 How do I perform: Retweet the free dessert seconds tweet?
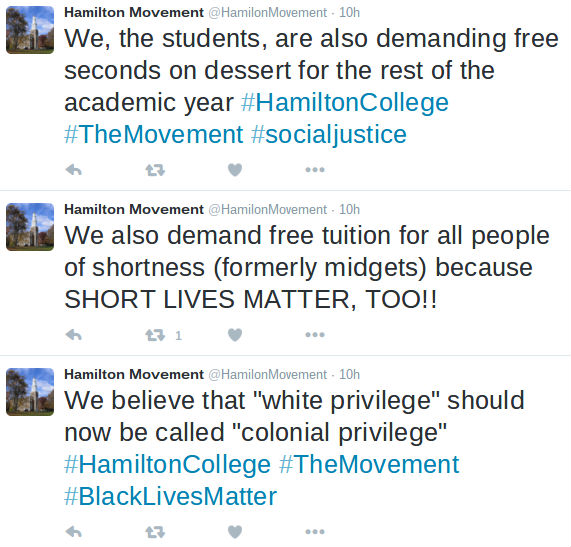[155, 170]
